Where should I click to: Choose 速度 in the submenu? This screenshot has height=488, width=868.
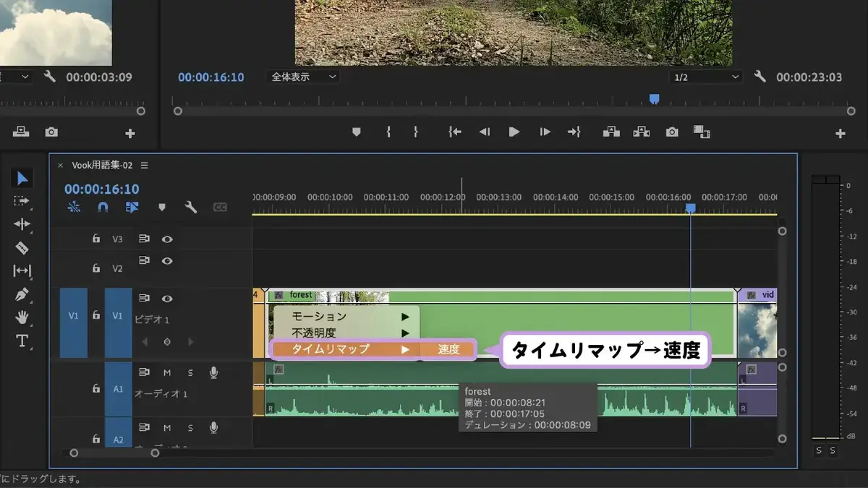(448, 349)
